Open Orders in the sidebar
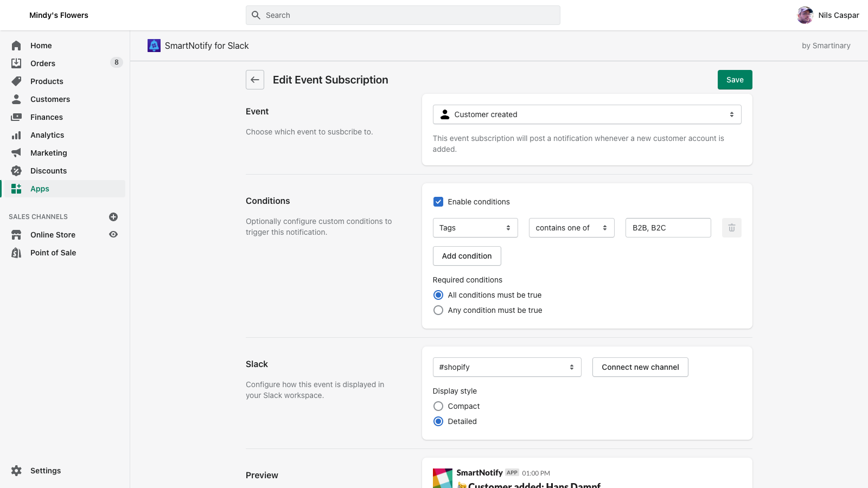868x488 pixels. coord(43,63)
